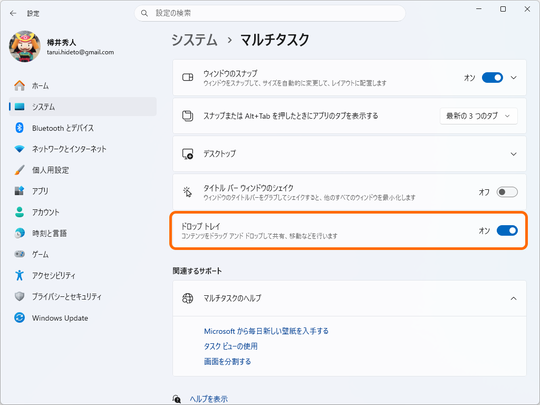Click the システム breadcrumb heading
The image size is (540, 405).
coord(195,40)
